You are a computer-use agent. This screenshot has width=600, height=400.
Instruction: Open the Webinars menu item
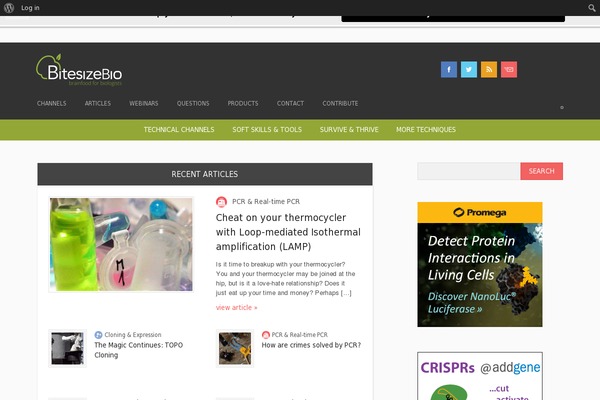(x=144, y=103)
